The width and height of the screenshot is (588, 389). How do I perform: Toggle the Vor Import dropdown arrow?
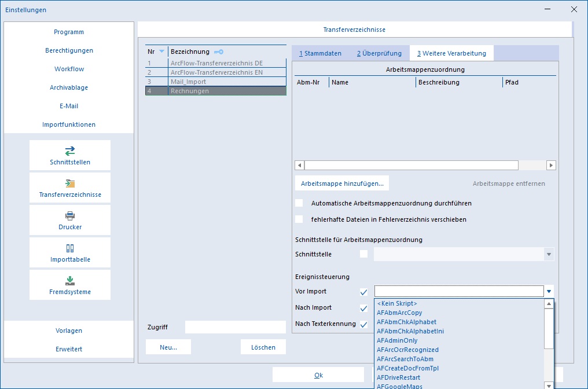(x=549, y=292)
